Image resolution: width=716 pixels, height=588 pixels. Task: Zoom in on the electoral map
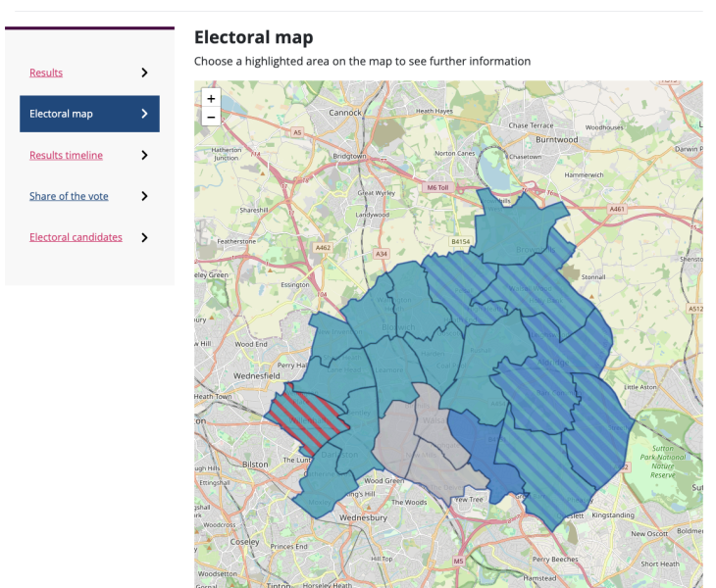pyautogui.click(x=211, y=98)
